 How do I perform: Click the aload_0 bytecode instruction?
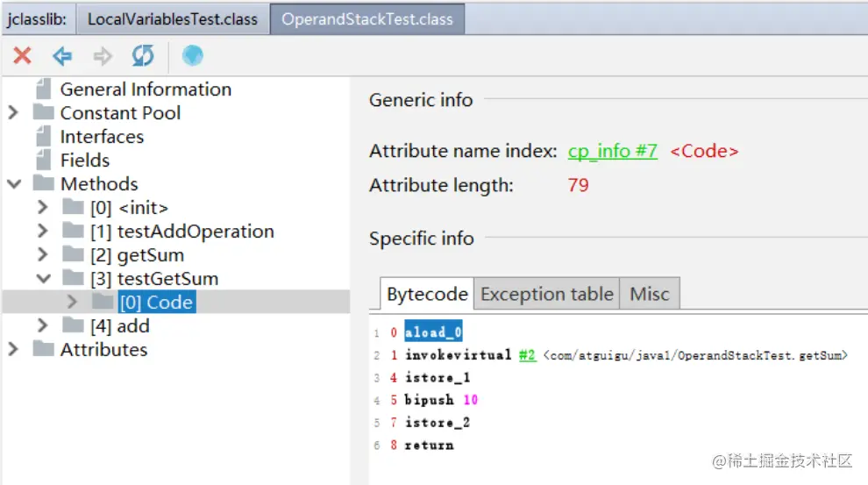tap(433, 332)
